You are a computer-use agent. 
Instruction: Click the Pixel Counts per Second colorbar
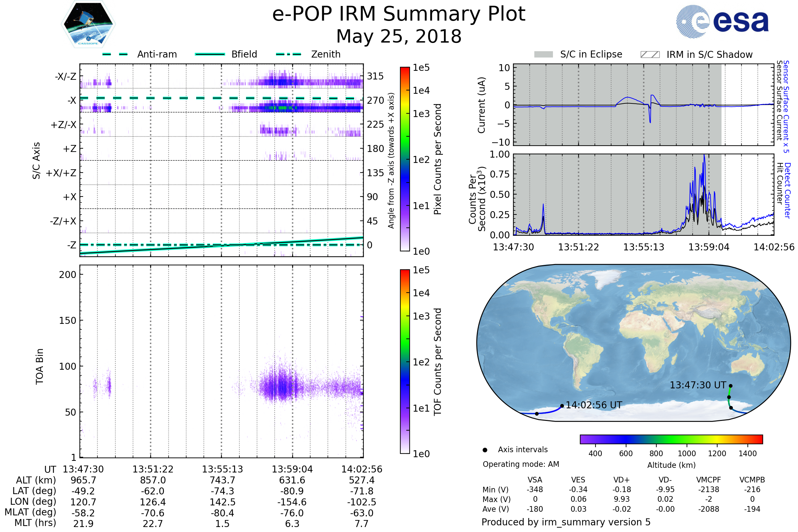point(405,159)
